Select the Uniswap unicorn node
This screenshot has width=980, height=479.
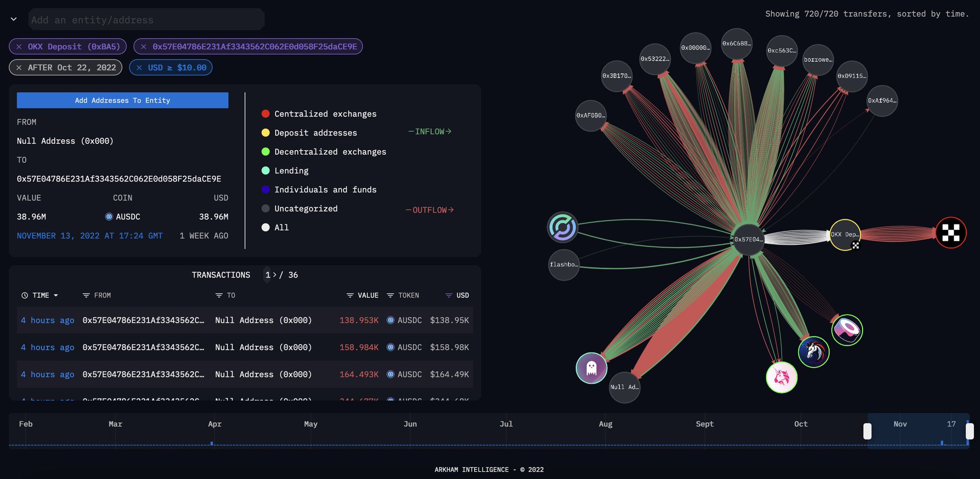point(781,377)
